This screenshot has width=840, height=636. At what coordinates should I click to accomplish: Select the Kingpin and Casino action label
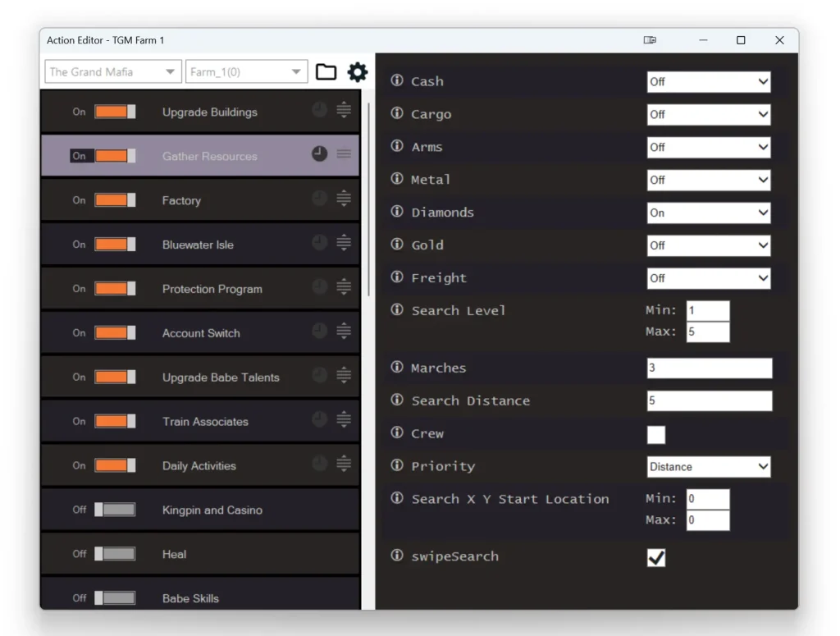coord(212,510)
